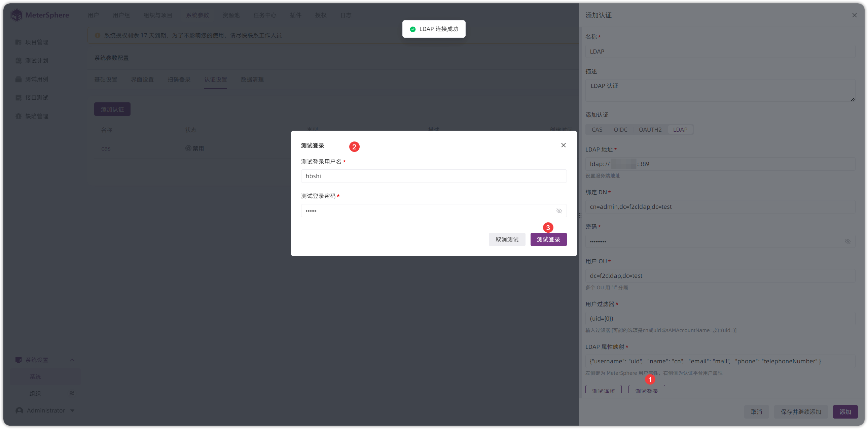Click the 用户过滤器 input field

(720, 319)
